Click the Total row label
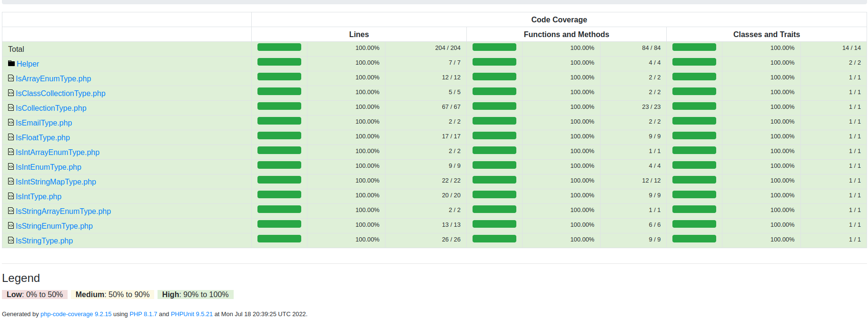The image size is (868, 319). point(16,49)
